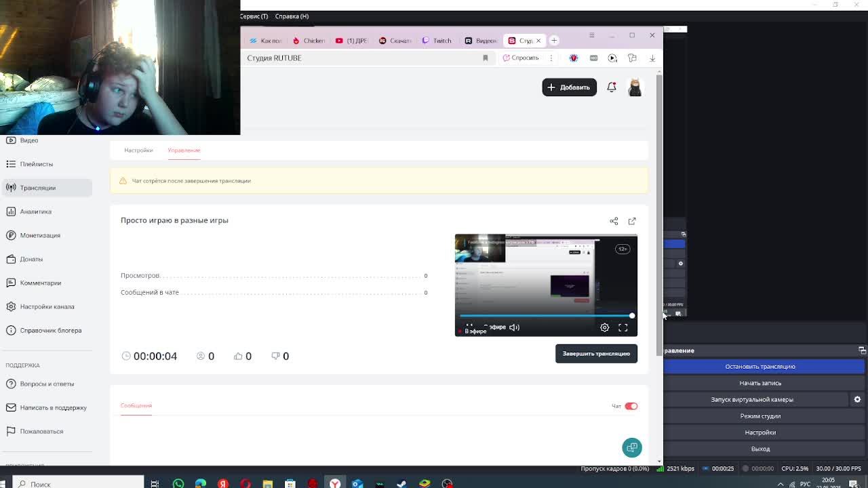The image size is (868, 488).
Task: Open Настройки канала in the sidebar
Action: tap(46, 306)
